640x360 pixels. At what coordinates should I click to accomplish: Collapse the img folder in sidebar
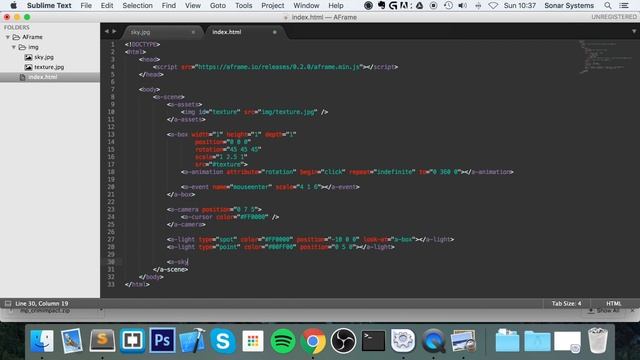(13, 47)
